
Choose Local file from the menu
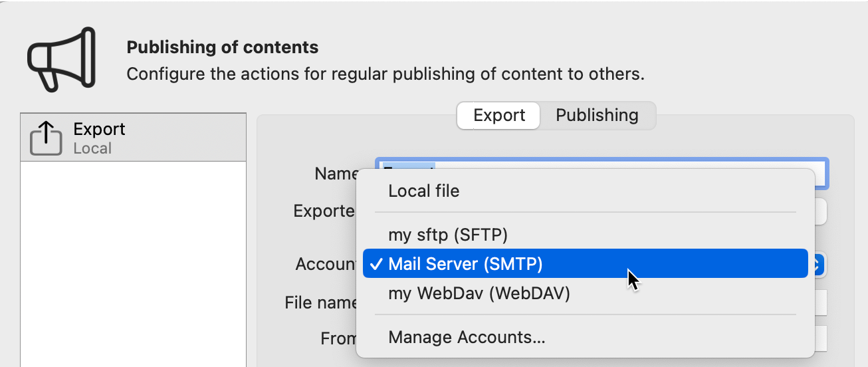424,191
